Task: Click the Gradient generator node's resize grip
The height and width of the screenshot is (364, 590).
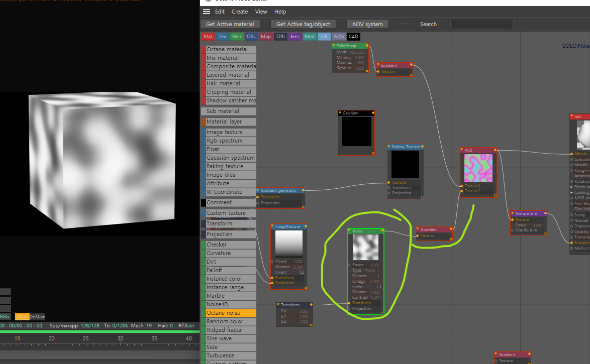Action: tap(303, 207)
